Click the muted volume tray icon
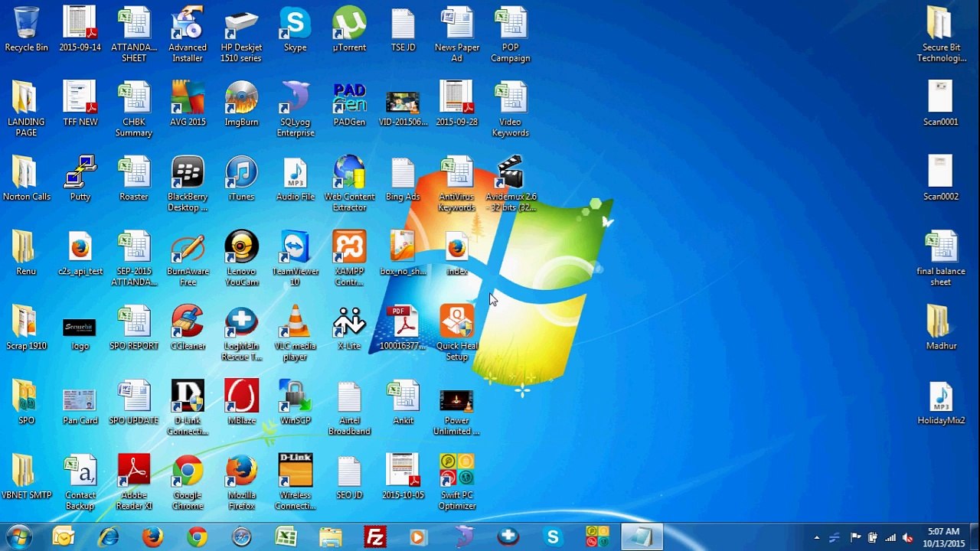The height and width of the screenshot is (551, 980). (907, 537)
